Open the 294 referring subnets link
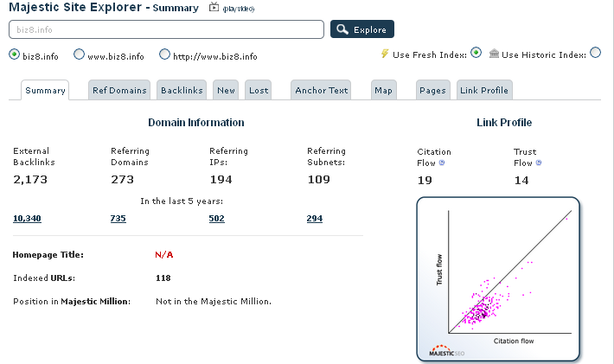The height and width of the screenshot is (364, 614). pyautogui.click(x=315, y=219)
